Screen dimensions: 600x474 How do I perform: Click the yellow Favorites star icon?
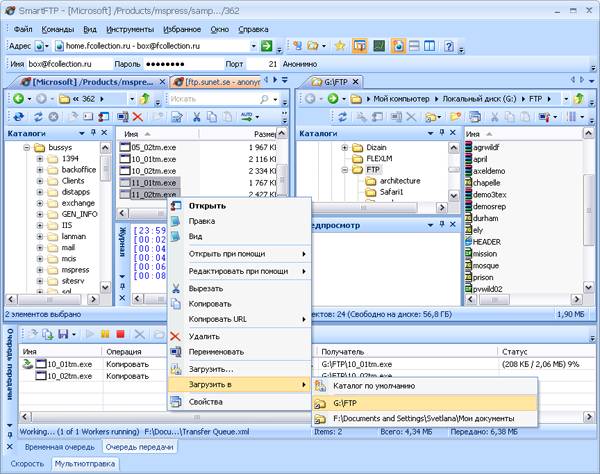click(340, 46)
